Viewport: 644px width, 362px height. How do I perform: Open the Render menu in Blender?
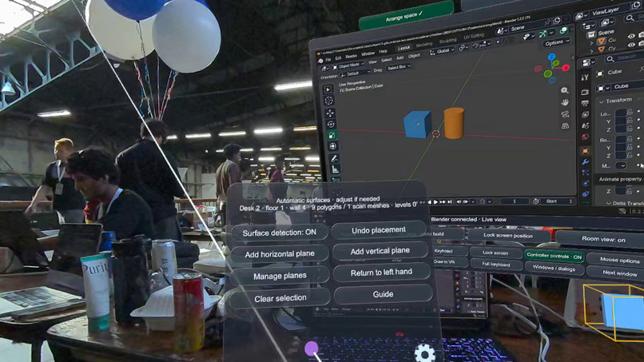coord(351,56)
